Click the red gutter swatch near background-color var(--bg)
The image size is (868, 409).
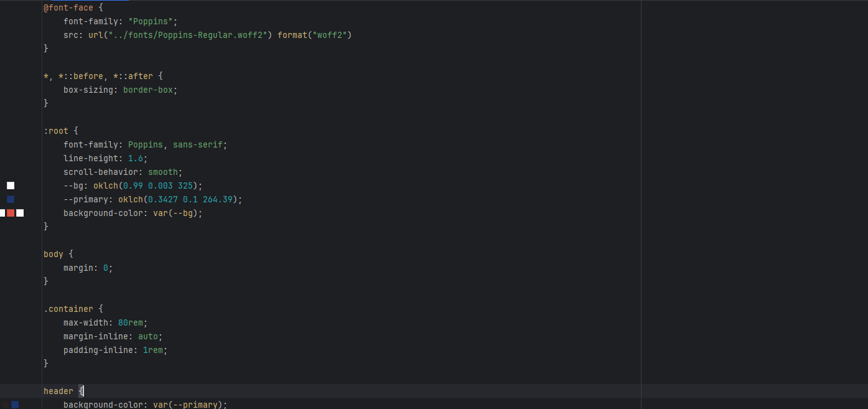(11, 213)
